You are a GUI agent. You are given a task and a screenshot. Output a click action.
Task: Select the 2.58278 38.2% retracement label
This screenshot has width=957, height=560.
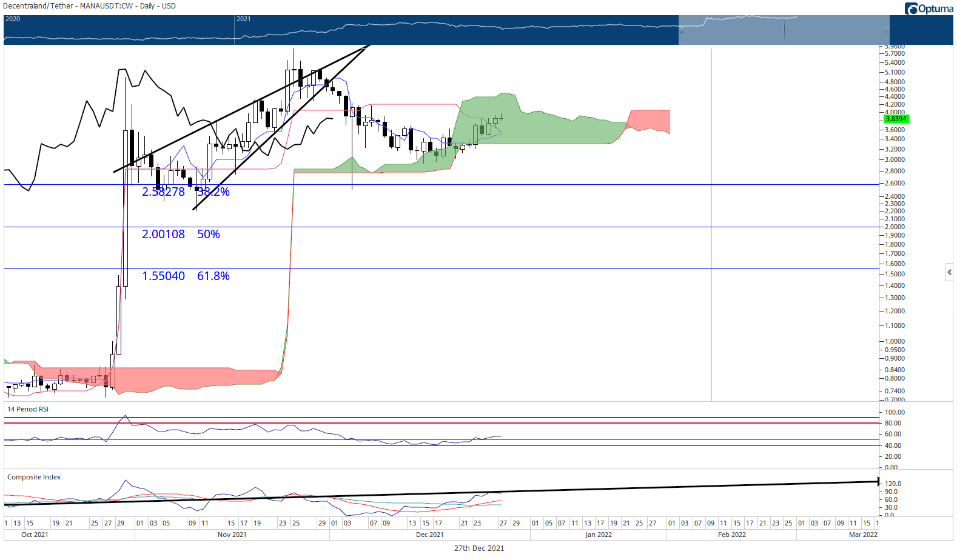coord(186,192)
